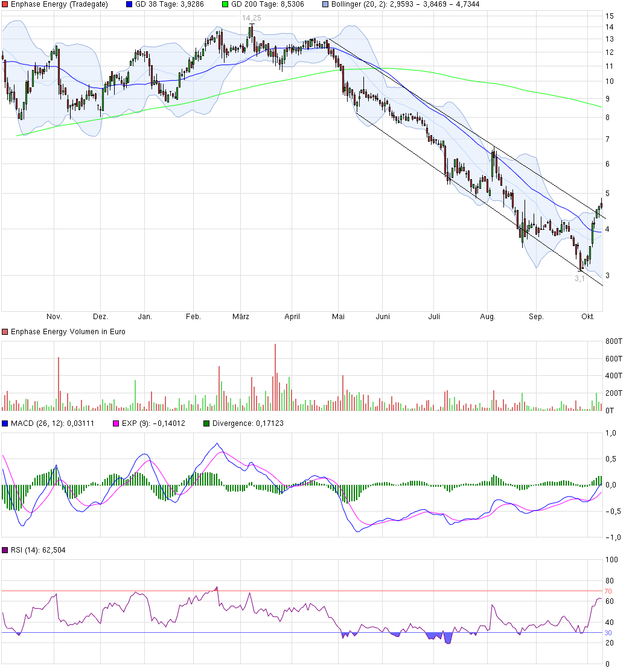Viewport: 635px width, 672px height.
Task: Click the 3,1 low price annotation
Action: 579,279
